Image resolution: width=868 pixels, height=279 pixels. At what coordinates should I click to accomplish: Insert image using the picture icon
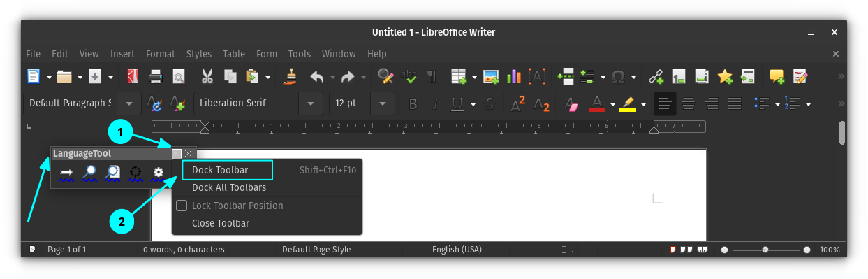click(x=491, y=76)
